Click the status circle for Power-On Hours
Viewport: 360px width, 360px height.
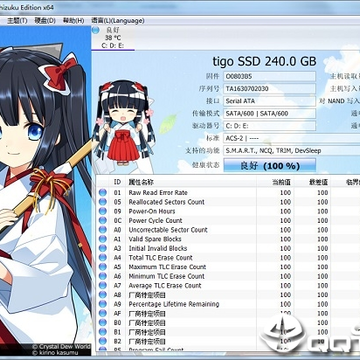coord(102,211)
